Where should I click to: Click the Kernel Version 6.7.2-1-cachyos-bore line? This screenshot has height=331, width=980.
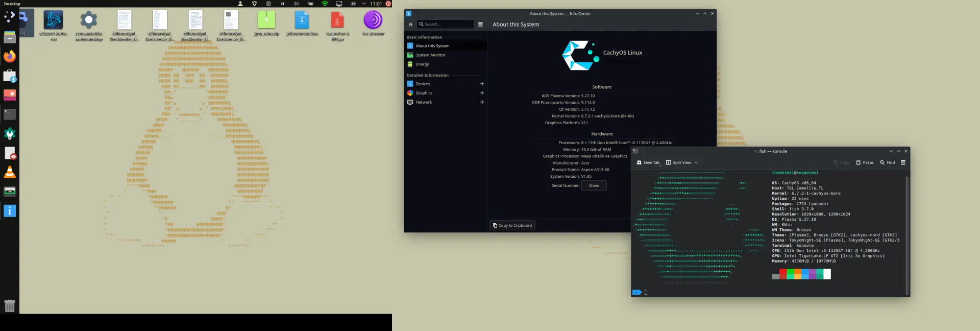(x=593, y=116)
